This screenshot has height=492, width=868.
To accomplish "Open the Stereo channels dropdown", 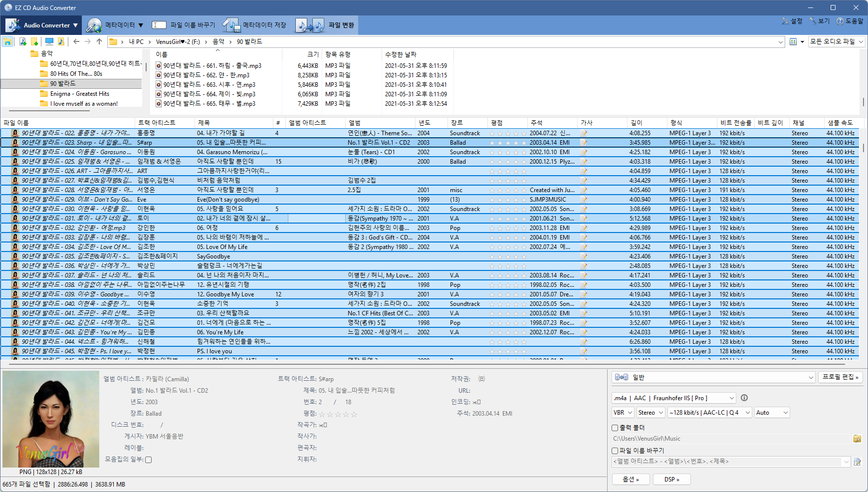I will [651, 413].
